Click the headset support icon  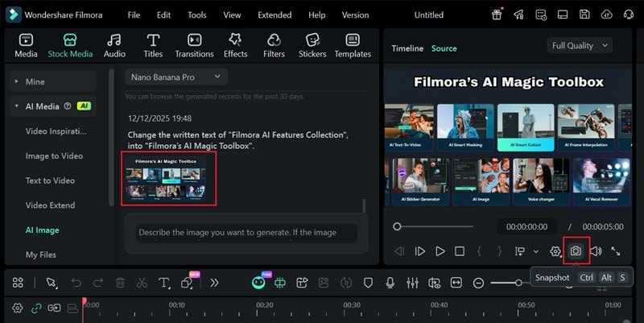(629, 14)
